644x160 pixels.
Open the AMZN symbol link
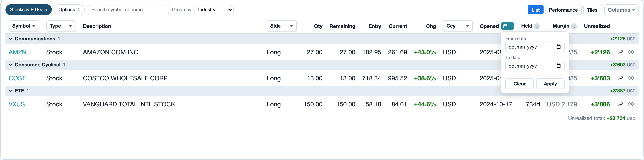(x=18, y=52)
